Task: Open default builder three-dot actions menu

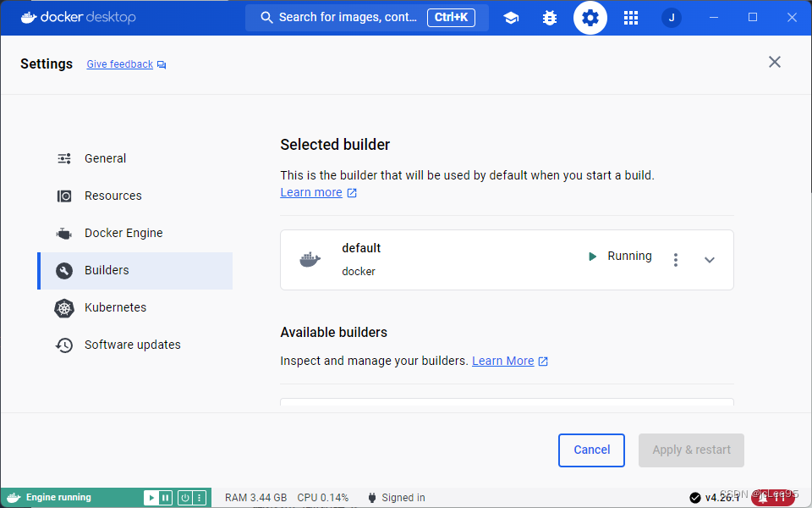Action: tap(675, 260)
